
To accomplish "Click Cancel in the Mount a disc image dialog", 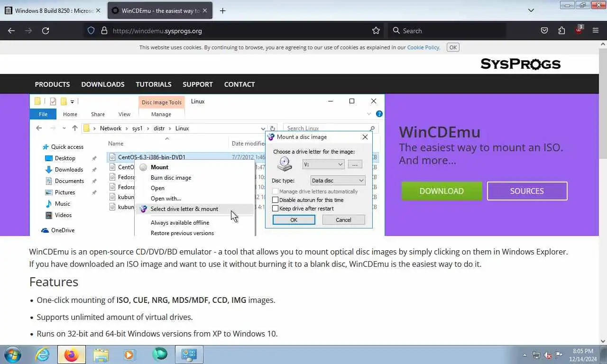I will (343, 220).
